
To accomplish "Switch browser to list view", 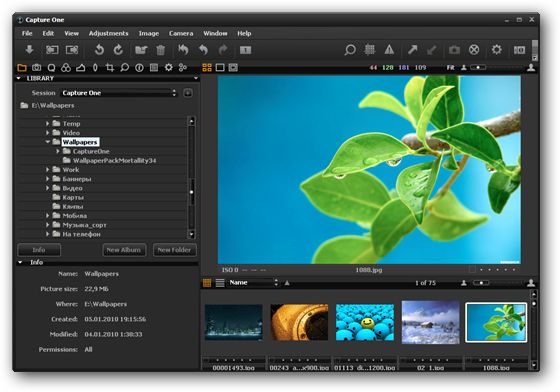I will tap(220, 283).
